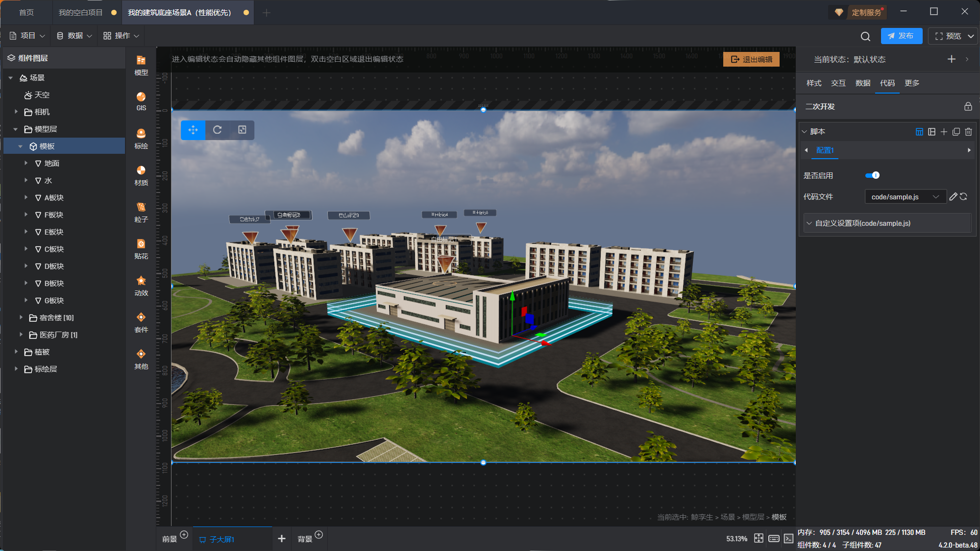The image size is (980, 551).
Task: Open the GIS component category
Action: coord(141,101)
